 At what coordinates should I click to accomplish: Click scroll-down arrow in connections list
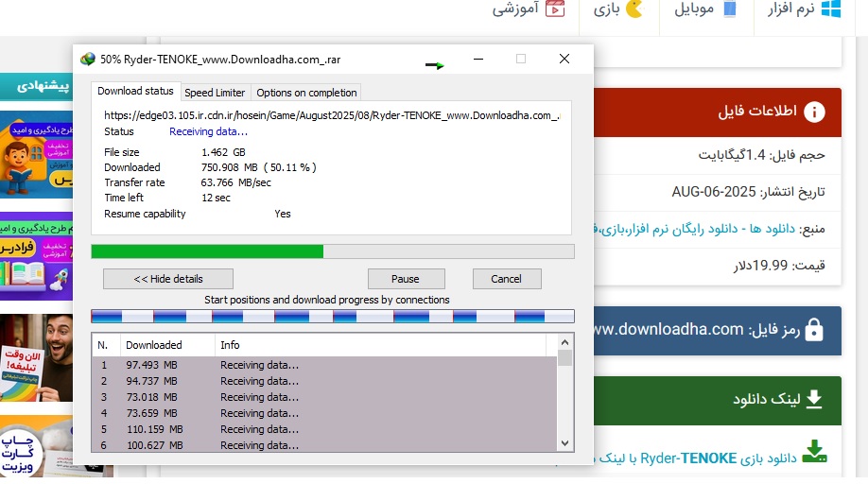564,443
